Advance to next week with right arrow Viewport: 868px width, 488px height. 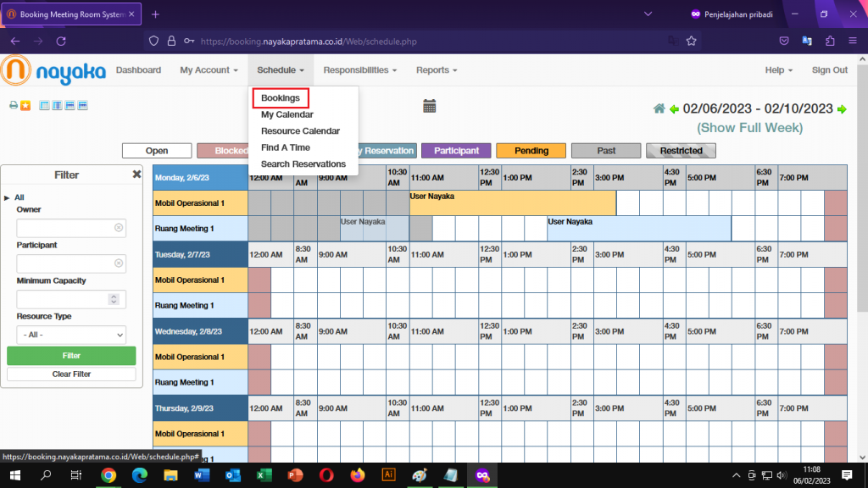[842, 108]
